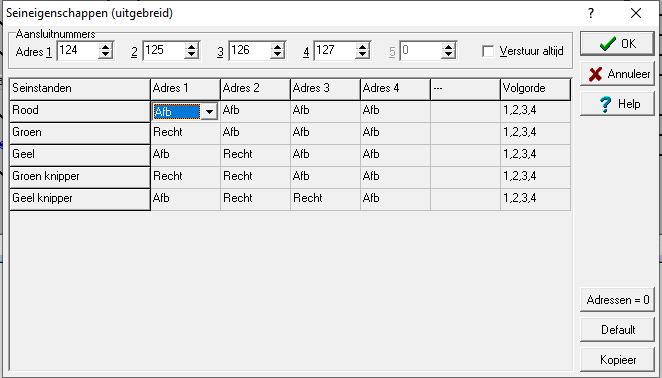Confirm with the green checkmark OK button
662x378 pixels.
(617, 44)
